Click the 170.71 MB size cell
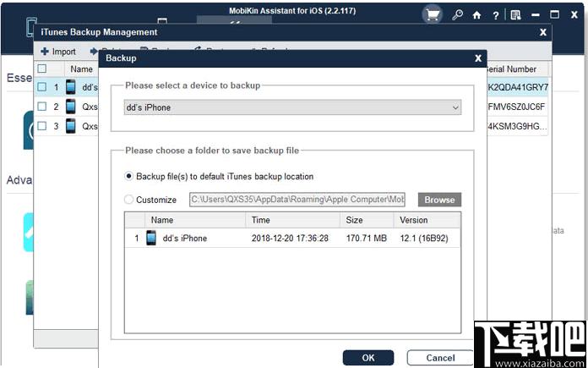Screen dimensions: 588x368 [x=367, y=239]
